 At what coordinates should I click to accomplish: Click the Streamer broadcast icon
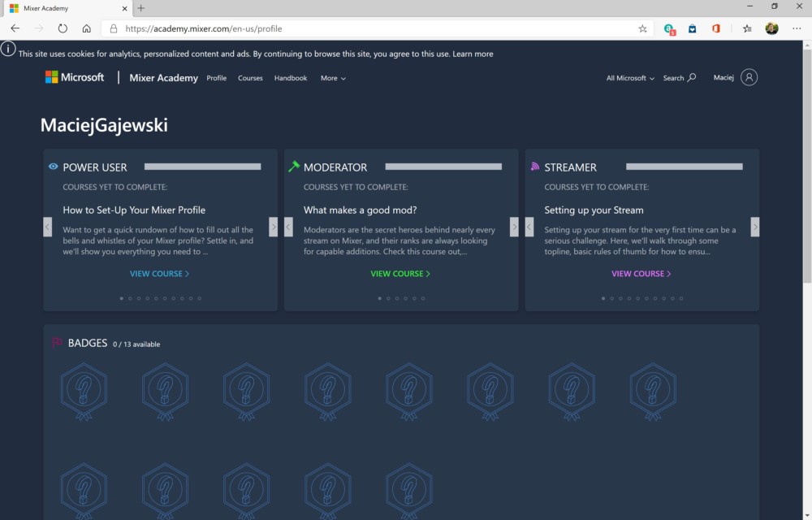tap(535, 167)
